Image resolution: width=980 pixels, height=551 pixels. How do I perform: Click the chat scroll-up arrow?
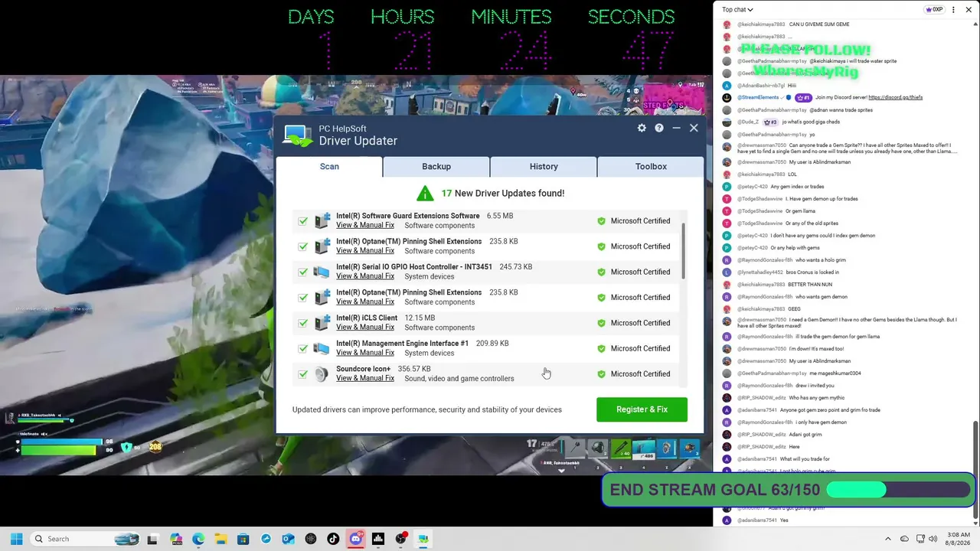(975, 24)
